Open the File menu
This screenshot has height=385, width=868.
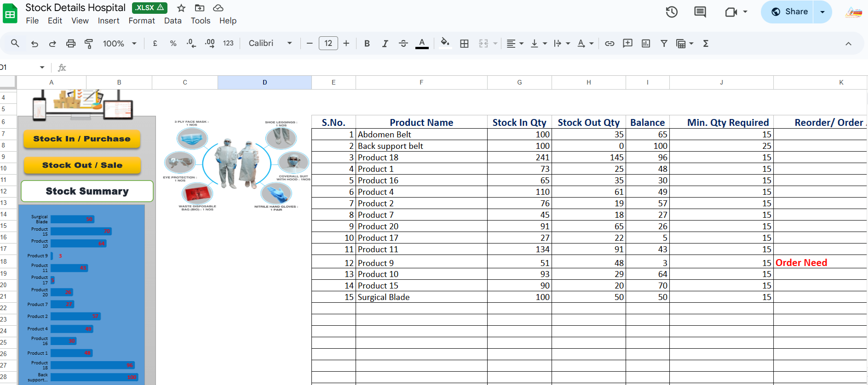click(x=32, y=21)
